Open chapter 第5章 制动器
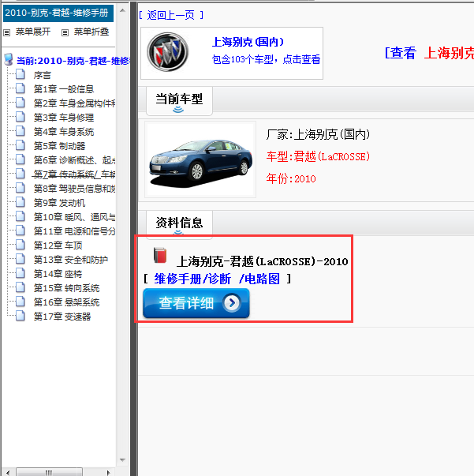The image size is (474, 476). [x=59, y=146]
